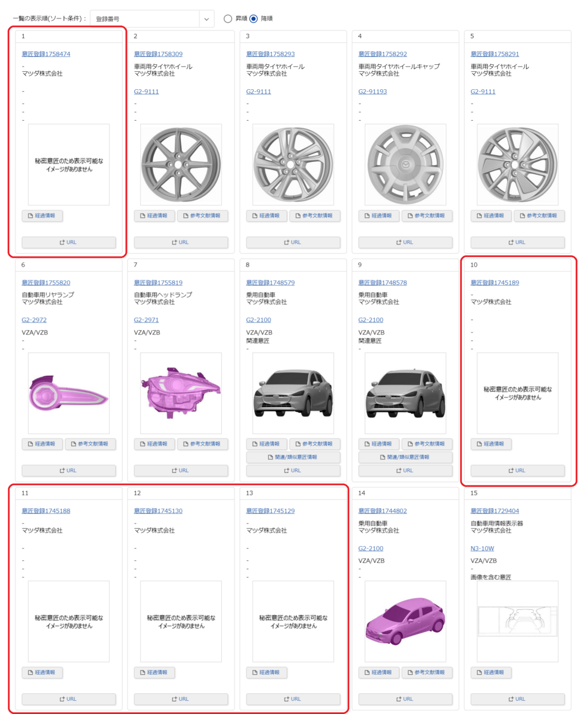Open link 意匠登録1758293
The height and width of the screenshot is (714, 588).
tap(270, 54)
